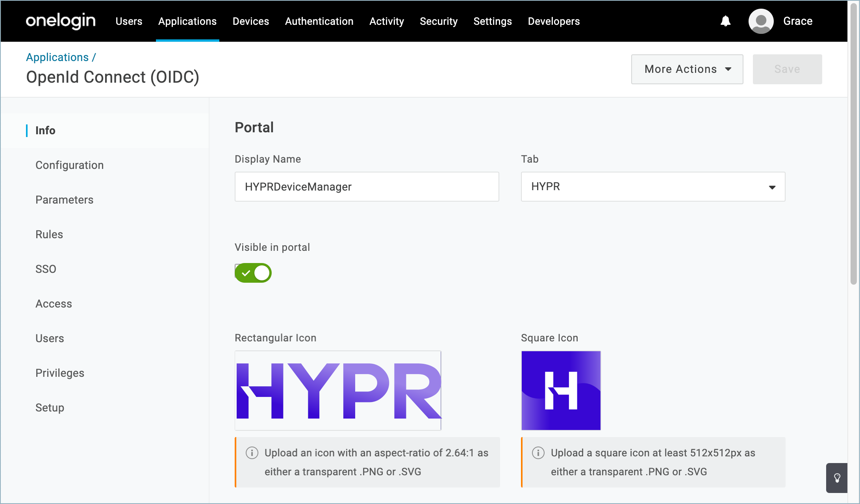Click the aspect-ratio 2.64:1 upload hint text
The width and height of the screenshot is (860, 504).
[376, 462]
